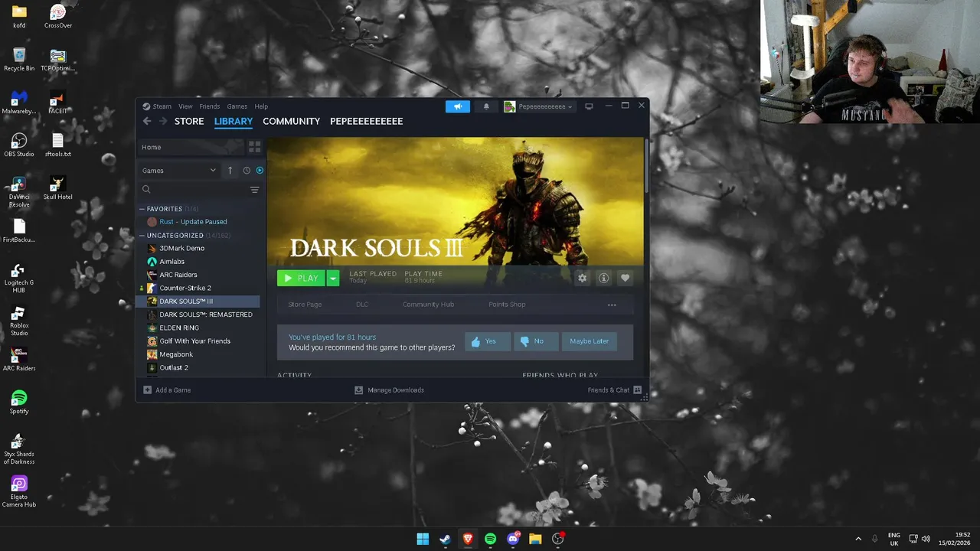The width and height of the screenshot is (980, 551).
Task: Open the three-dot more links menu
Action: (x=612, y=305)
